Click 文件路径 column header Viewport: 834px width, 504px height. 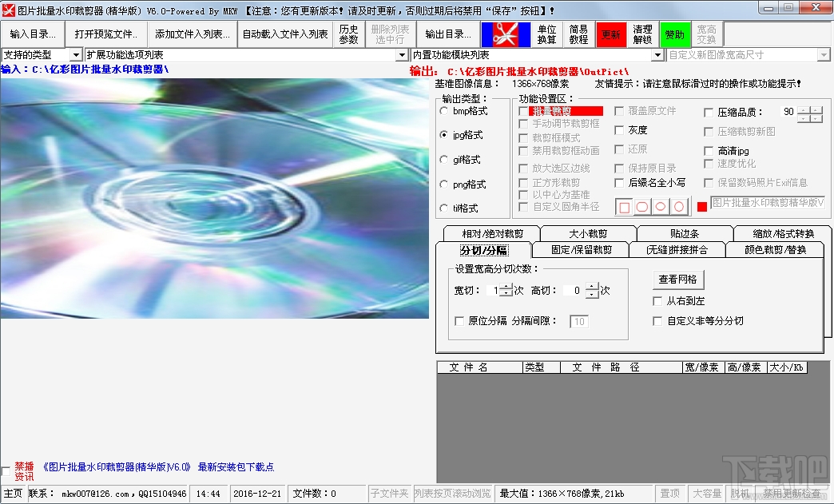click(622, 367)
